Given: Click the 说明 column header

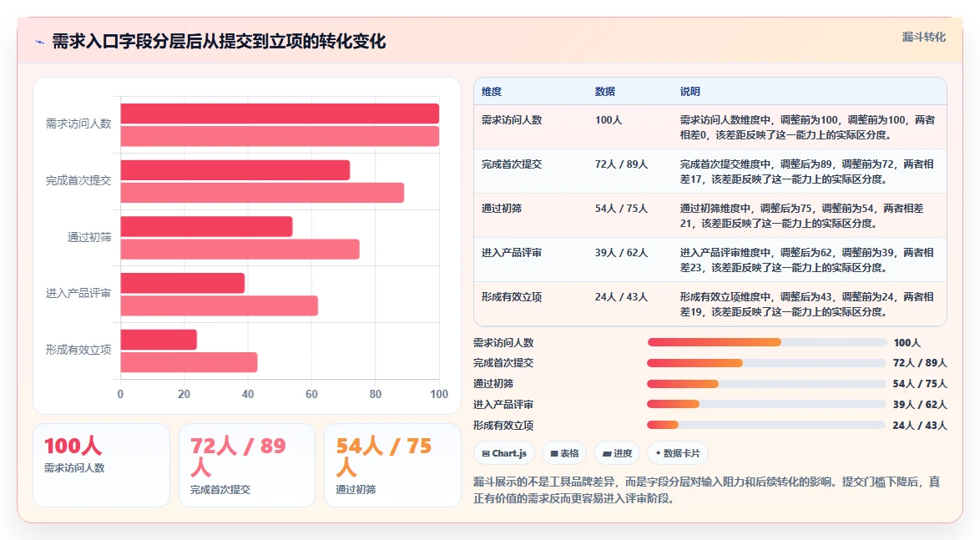Looking at the screenshot, I should (x=690, y=91).
